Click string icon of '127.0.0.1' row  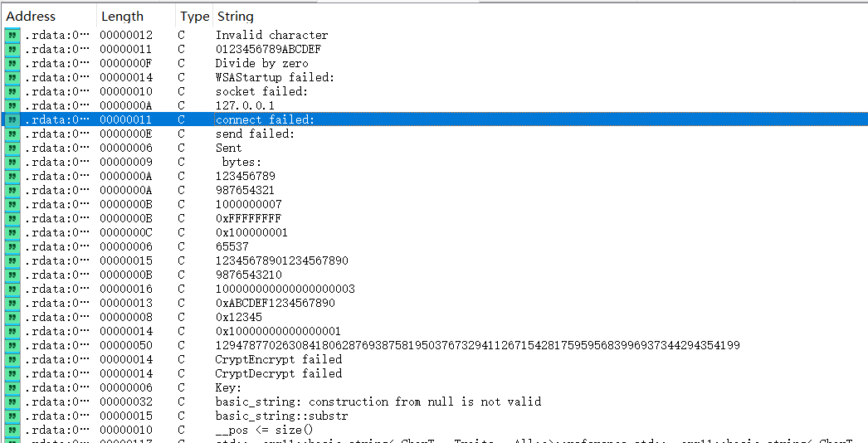click(x=12, y=105)
